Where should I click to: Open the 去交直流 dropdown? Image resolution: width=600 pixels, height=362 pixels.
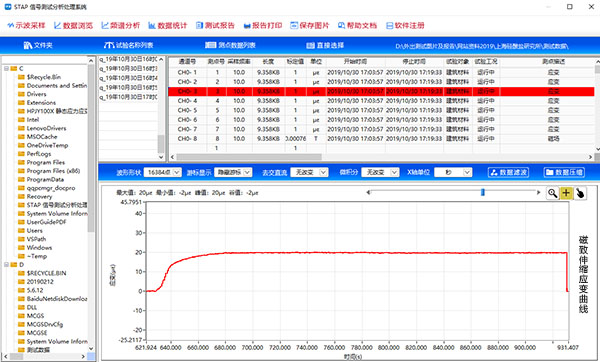pyautogui.click(x=309, y=173)
